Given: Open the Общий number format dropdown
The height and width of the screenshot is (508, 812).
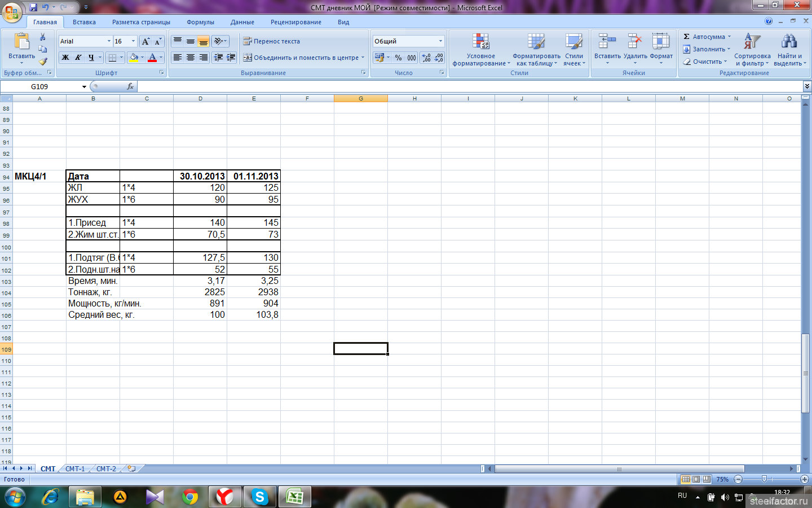Looking at the screenshot, I should coord(440,41).
